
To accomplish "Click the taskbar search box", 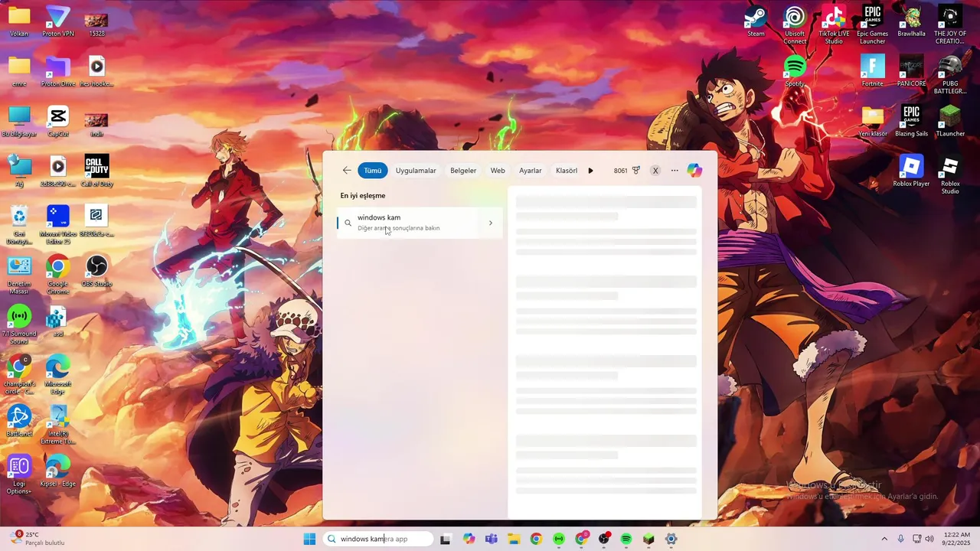I will point(378,539).
